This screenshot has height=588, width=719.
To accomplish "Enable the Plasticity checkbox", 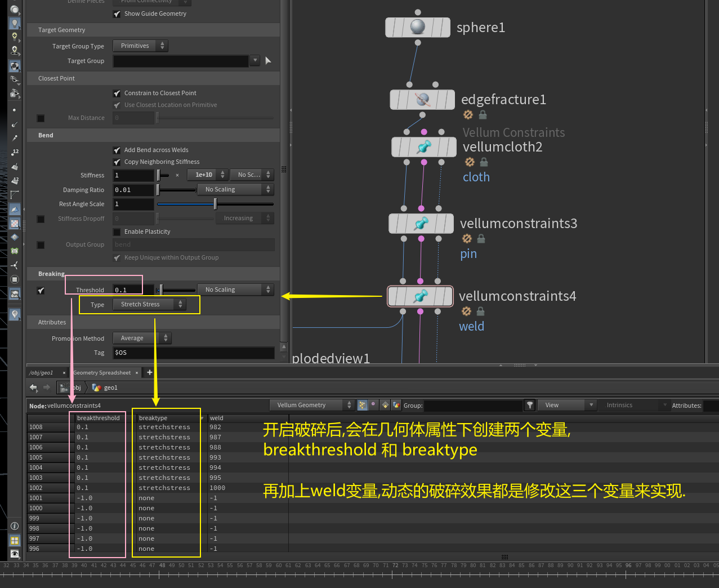I will coord(117,232).
